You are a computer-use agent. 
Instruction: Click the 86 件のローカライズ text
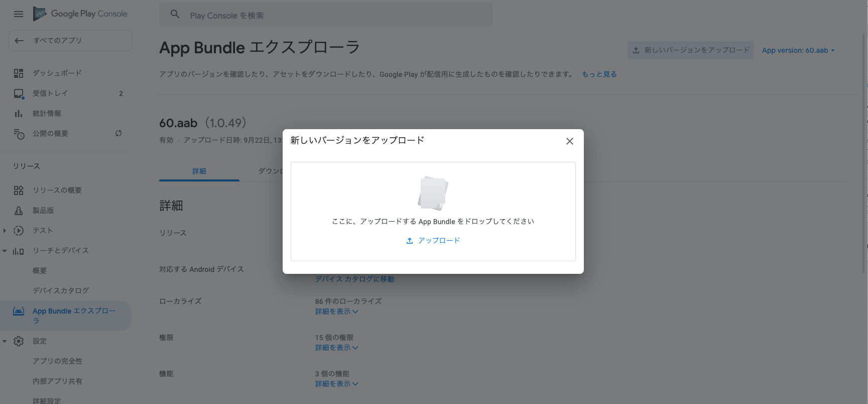click(348, 301)
